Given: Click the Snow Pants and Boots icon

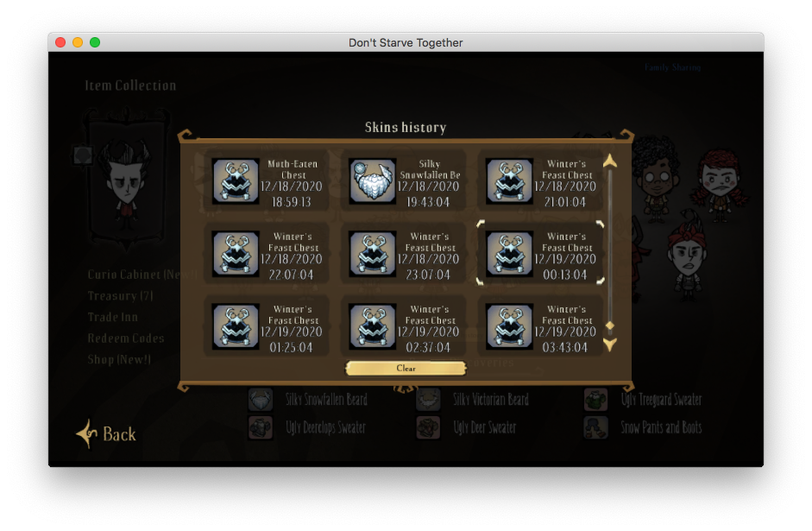Looking at the screenshot, I should [x=595, y=427].
